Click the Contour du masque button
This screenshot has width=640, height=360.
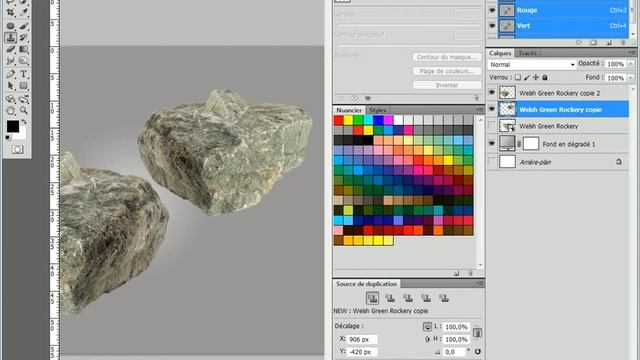tap(447, 57)
